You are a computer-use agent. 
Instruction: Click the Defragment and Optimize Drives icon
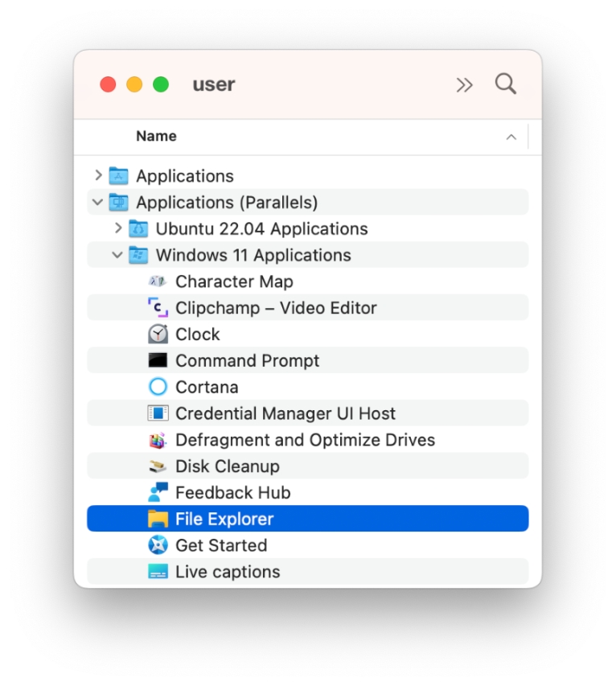[158, 440]
